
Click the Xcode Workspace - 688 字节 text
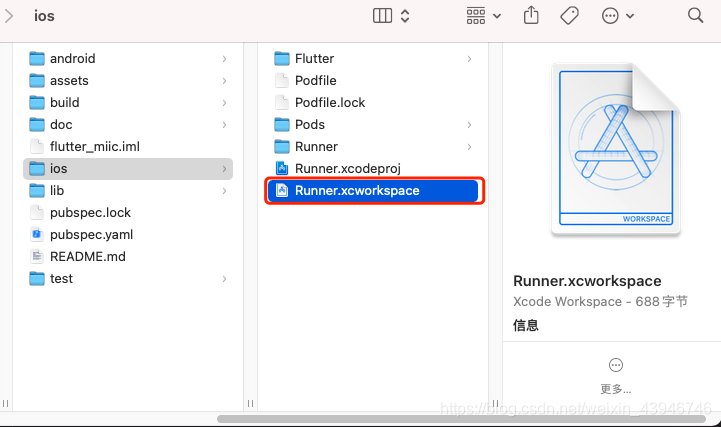(x=600, y=302)
